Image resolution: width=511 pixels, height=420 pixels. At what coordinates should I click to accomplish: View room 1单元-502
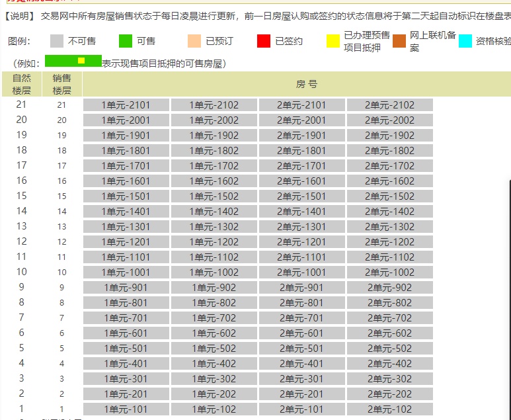tap(214, 349)
